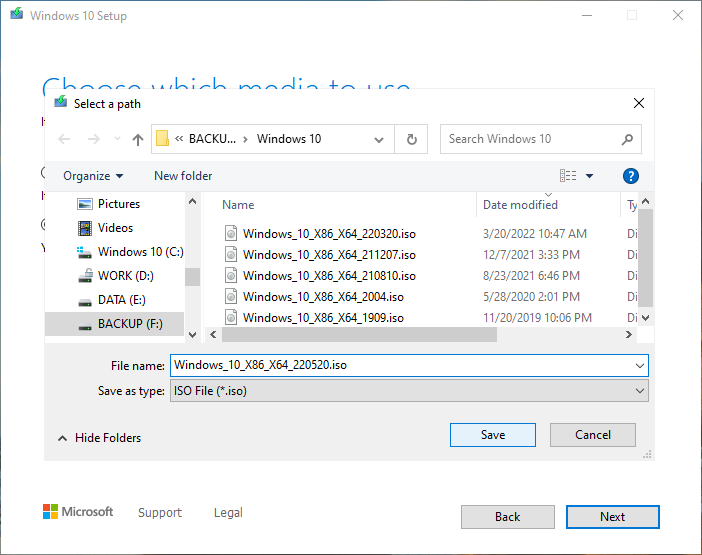
Task: Click the folder icon in address bar
Action: (162, 139)
